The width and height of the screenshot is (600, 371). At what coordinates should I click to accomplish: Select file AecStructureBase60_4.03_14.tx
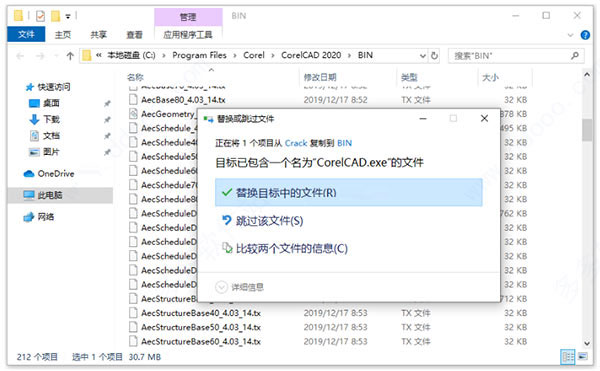point(201,341)
